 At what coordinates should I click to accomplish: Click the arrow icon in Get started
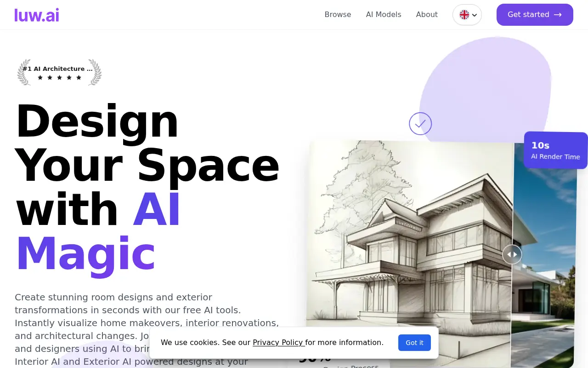click(558, 15)
